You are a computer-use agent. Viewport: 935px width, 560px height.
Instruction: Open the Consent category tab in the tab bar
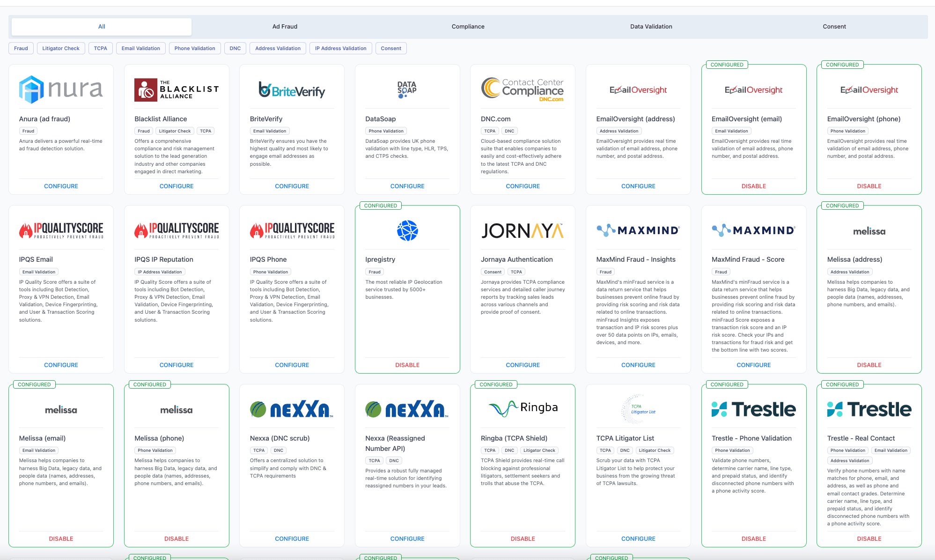click(x=834, y=27)
